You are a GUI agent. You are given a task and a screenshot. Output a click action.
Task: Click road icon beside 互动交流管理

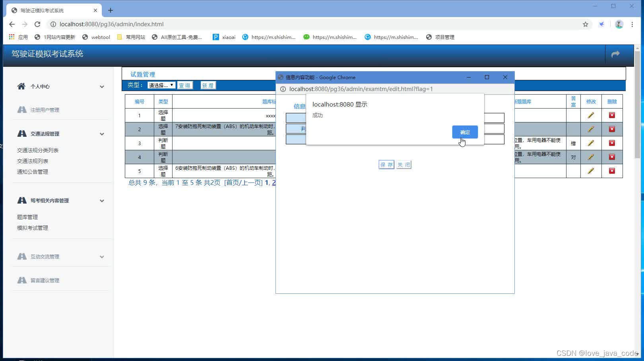pyautogui.click(x=22, y=256)
